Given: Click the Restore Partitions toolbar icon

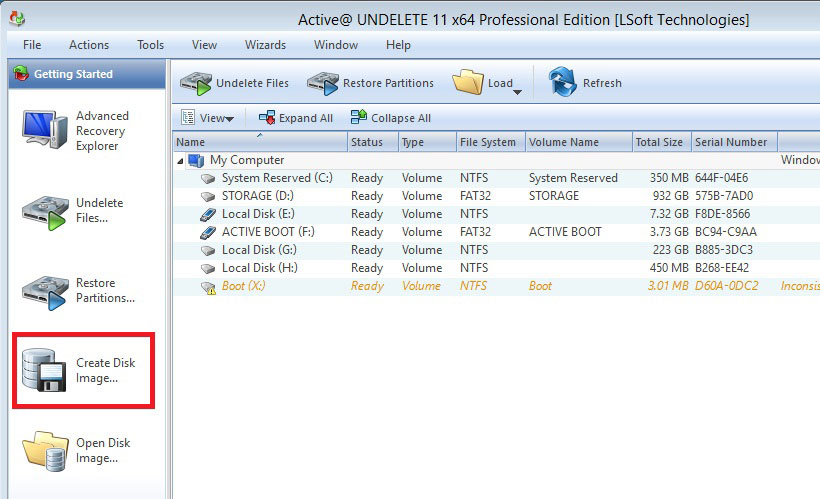Looking at the screenshot, I should [323, 84].
